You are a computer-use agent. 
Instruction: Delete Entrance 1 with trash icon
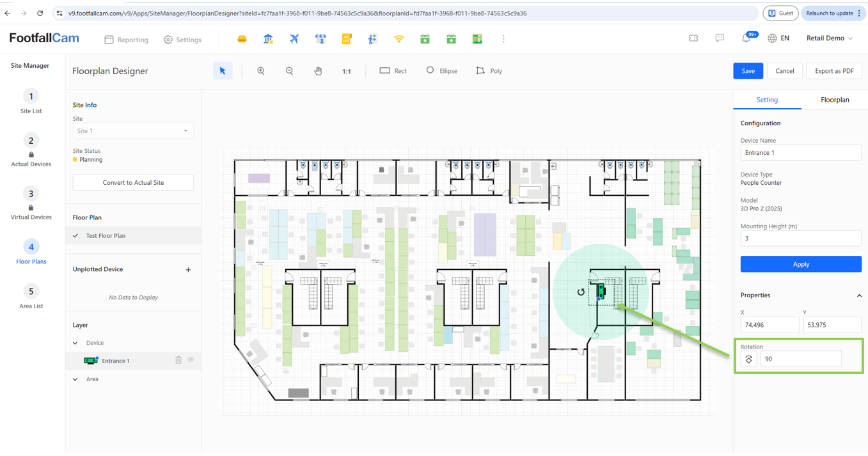pyautogui.click(x=178, y=360)
